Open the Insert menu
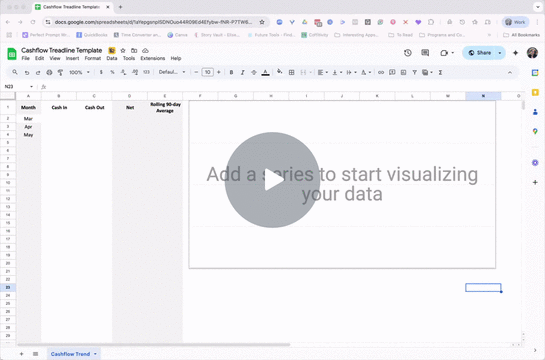The height and width of the screenshot is (360, 545). coord(72,58)
